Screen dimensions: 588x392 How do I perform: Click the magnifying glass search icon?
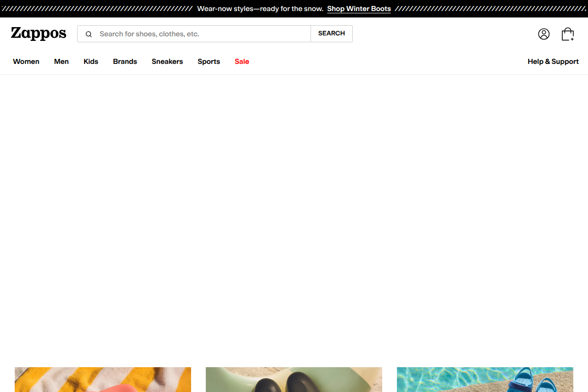[x=89, y=34]
